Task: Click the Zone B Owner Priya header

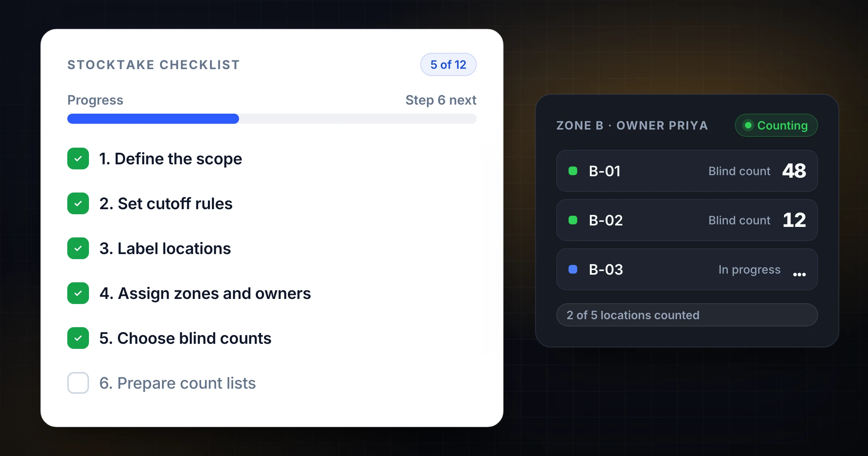Action: tap(632, 125)
